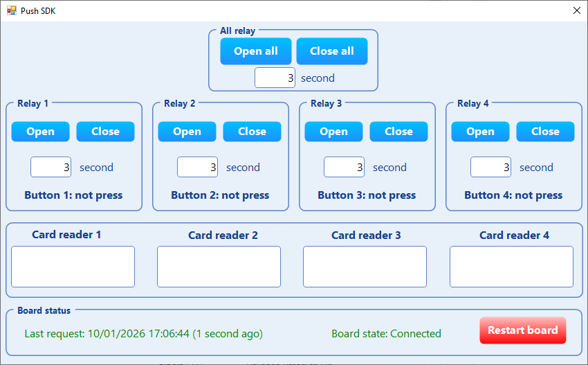
Task: Focus the Relay 2 seconds field
Action: 197,167
